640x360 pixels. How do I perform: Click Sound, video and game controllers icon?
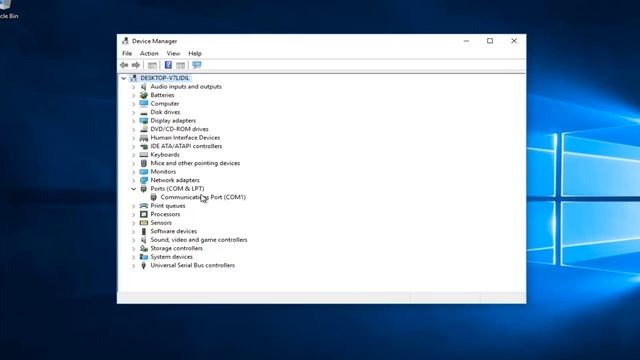[144, 240]
